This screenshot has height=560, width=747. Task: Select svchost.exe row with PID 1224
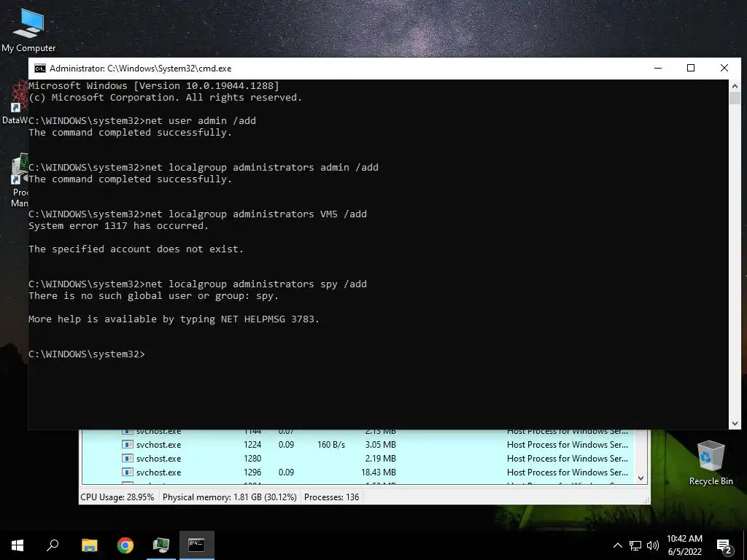point(359,445)
